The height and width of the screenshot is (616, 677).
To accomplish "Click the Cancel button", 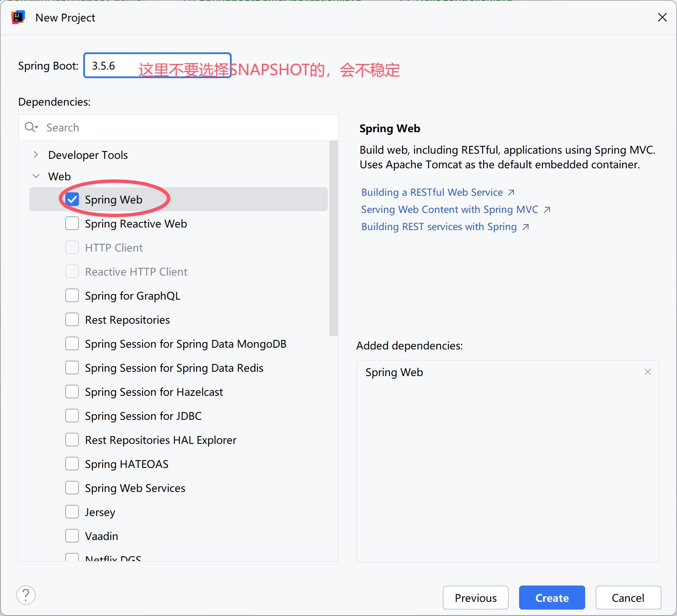I will 628,598.
